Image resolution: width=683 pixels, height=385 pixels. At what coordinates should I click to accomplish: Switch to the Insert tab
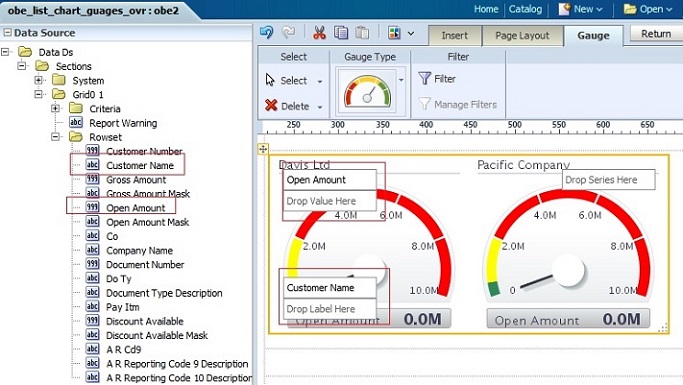pos(454,36)
